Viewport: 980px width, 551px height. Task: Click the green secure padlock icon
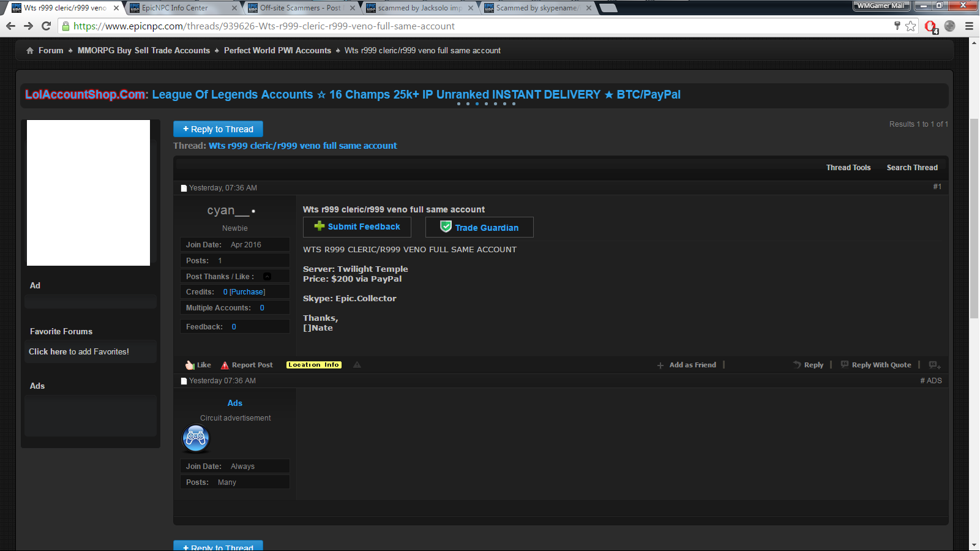[x=65, y=26]
